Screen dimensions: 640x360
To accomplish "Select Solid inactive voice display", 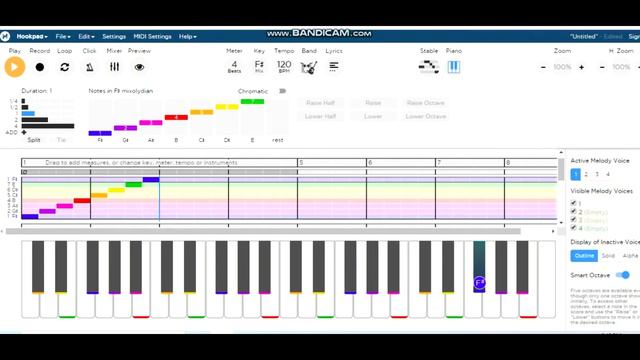I will click(608, 256).
